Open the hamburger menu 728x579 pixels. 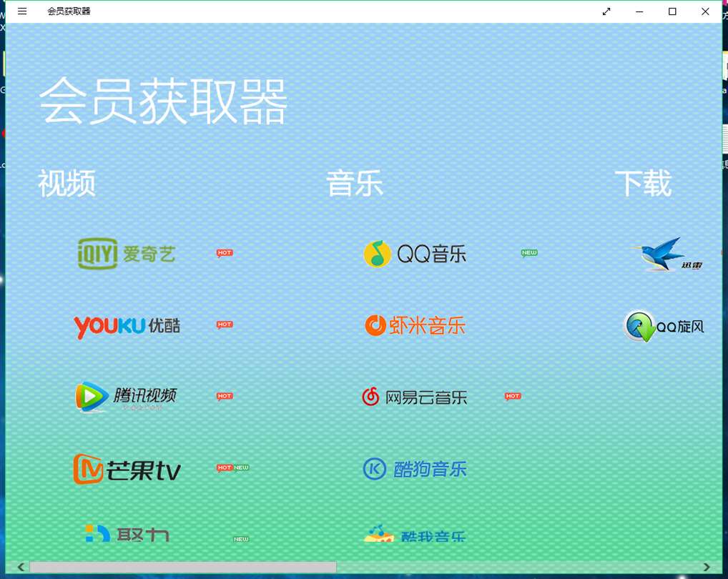[x=22, y=11]
